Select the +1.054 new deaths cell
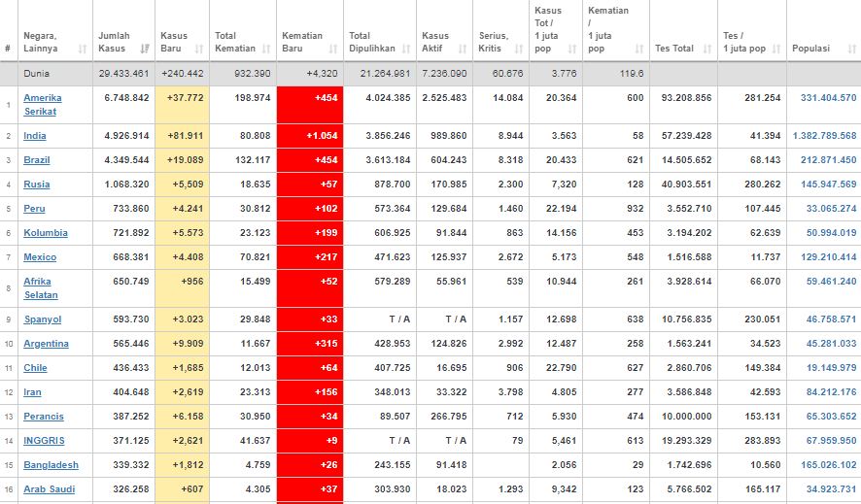This screenshot has height=504, width=861. point(310,136)
